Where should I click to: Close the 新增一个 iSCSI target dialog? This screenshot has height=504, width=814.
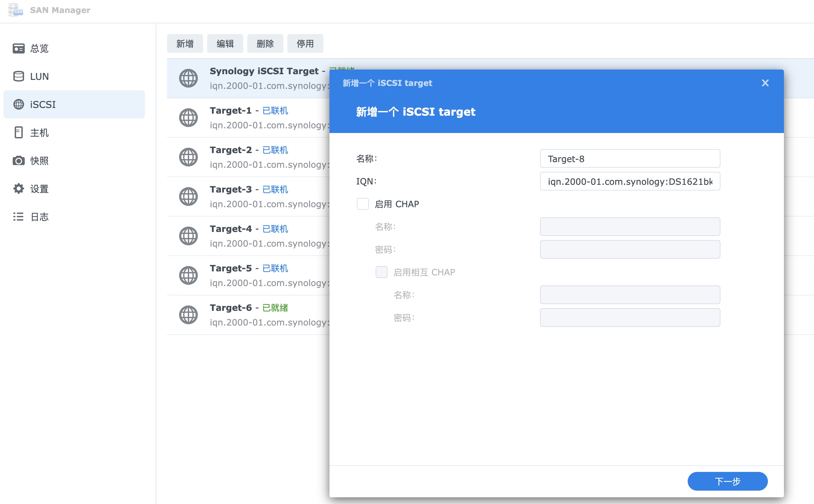point(765,83)
